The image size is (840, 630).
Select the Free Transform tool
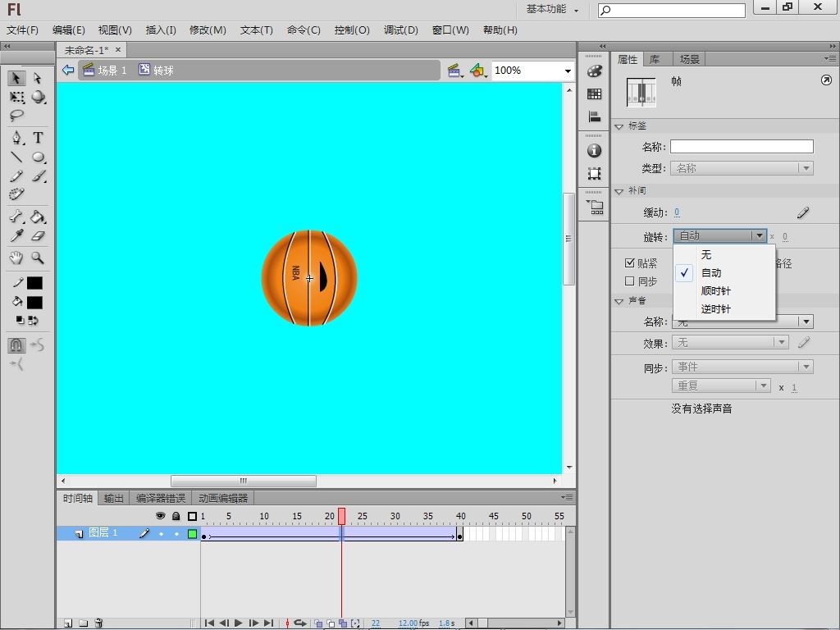coord(16,97)
